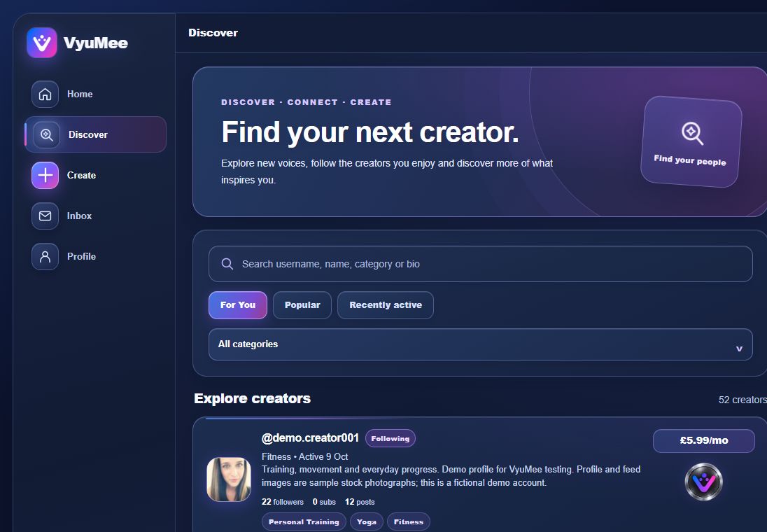Click the Discover magnifier icon in sidebar
This screenshot has width=767, height=532.
(46, 134)
